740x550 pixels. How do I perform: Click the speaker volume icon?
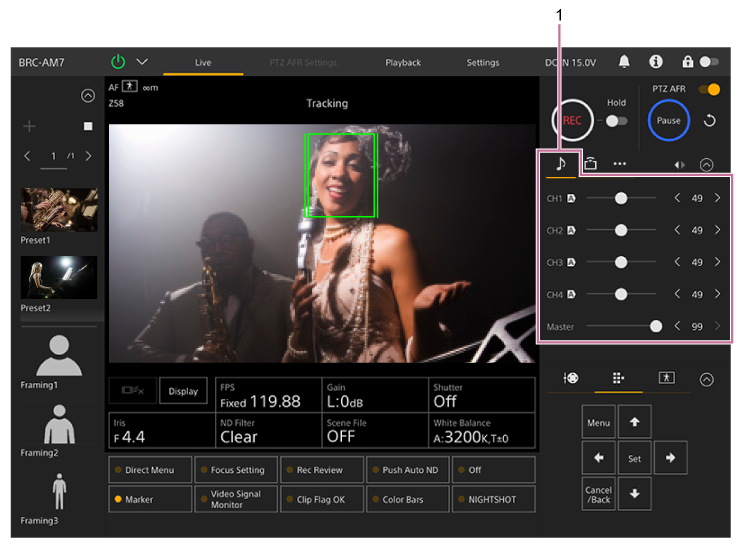679,165
